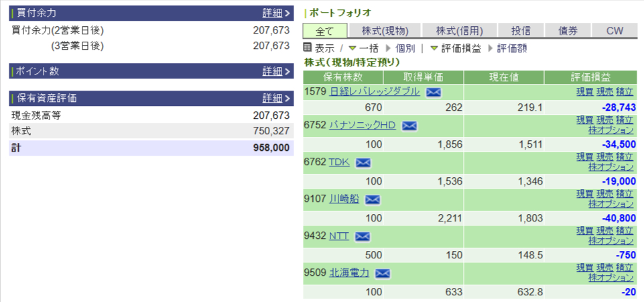
Task: Click 積立 for パナソニックHD
Action: click(x=625, y=120)
